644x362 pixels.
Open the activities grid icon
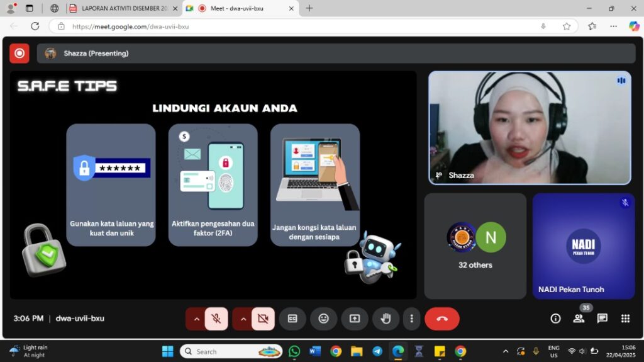point(625,319)
